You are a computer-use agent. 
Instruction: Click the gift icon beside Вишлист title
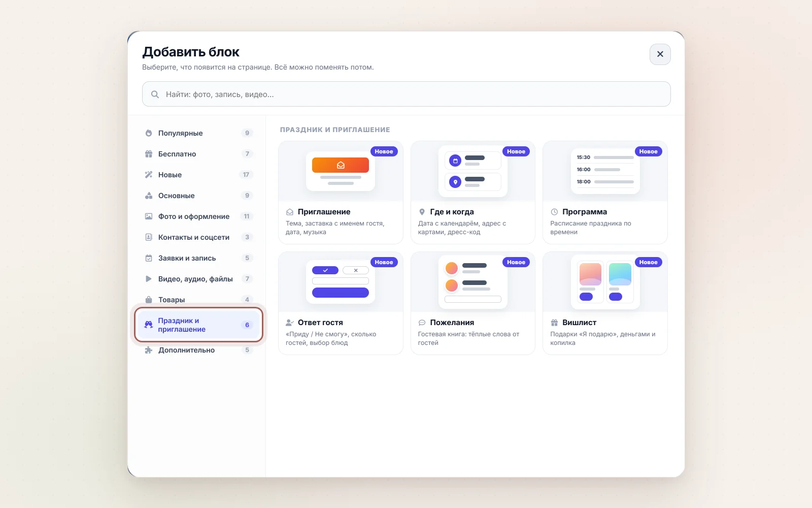click(554, 323)
